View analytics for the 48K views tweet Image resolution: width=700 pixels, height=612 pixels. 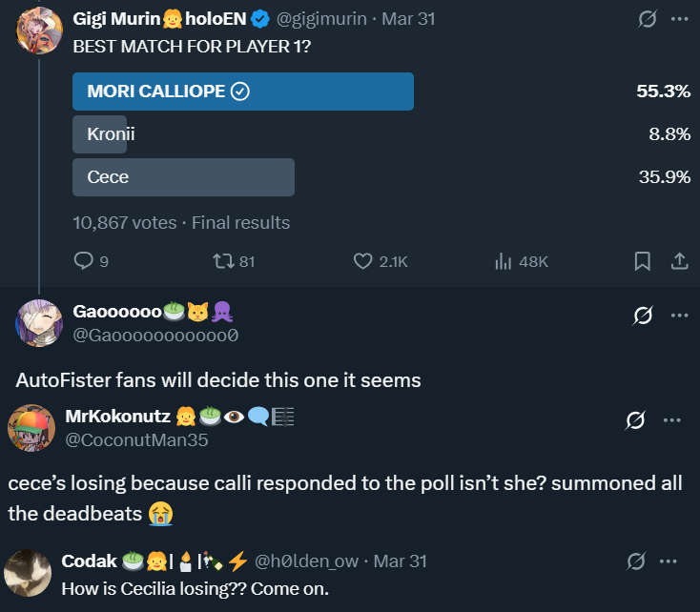point(504,260)
